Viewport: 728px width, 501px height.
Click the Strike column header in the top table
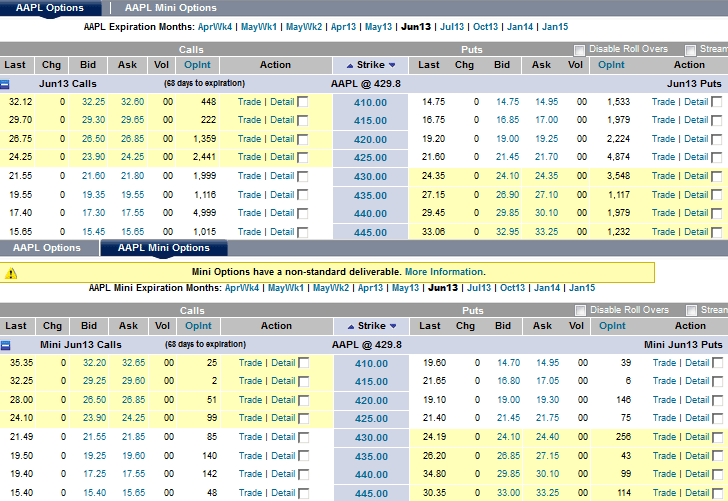[371, 65]
